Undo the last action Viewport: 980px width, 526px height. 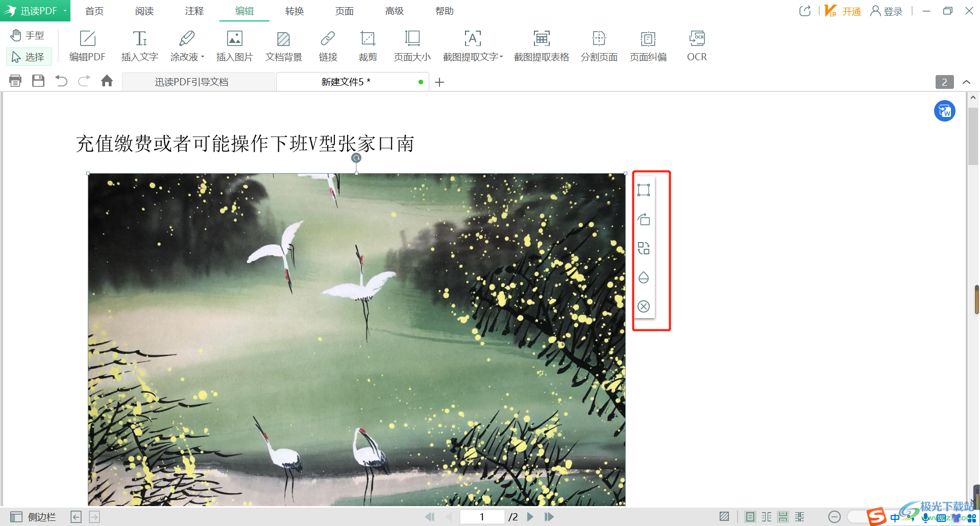pos(61,81)
